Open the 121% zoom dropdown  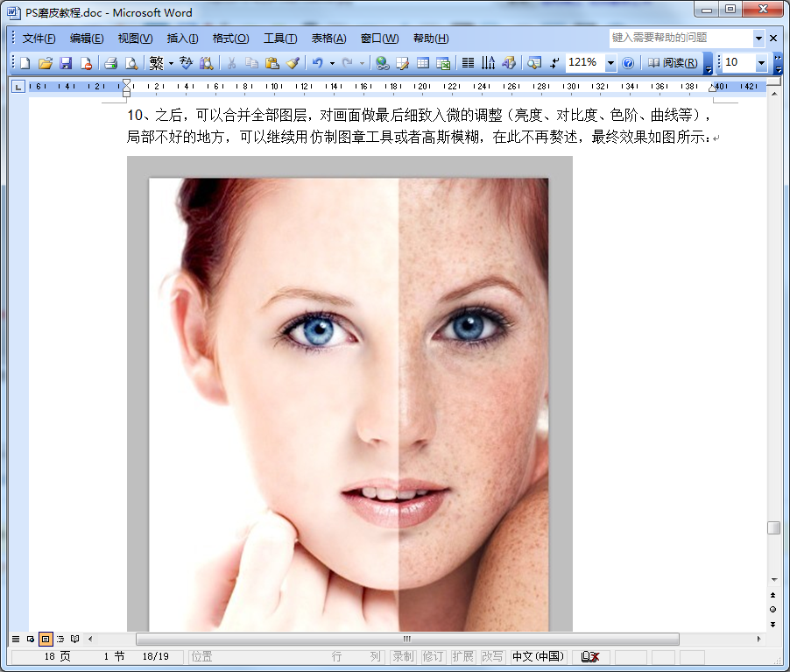(x=610, y=63)
